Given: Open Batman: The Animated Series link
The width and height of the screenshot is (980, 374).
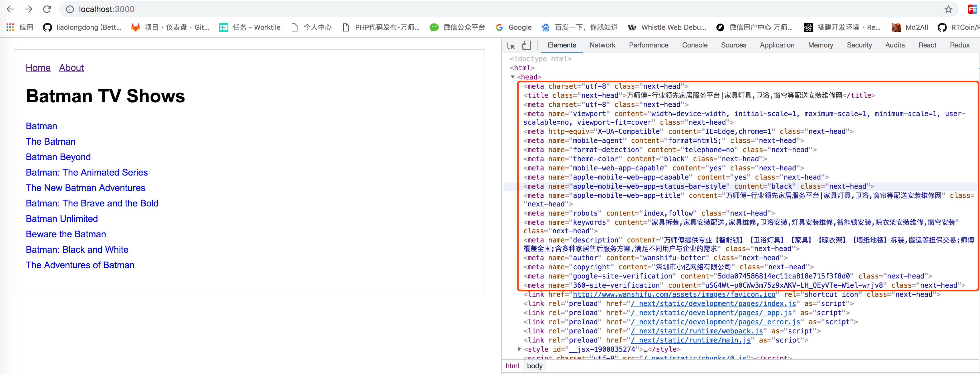Looking at the screenshot, I should point(87,172).
